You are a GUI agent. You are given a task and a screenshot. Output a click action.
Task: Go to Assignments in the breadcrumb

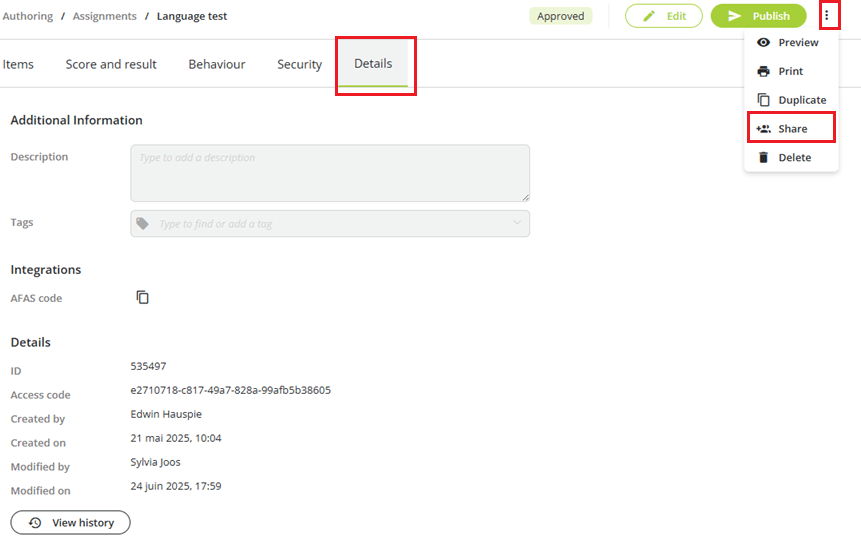point(104,16)
